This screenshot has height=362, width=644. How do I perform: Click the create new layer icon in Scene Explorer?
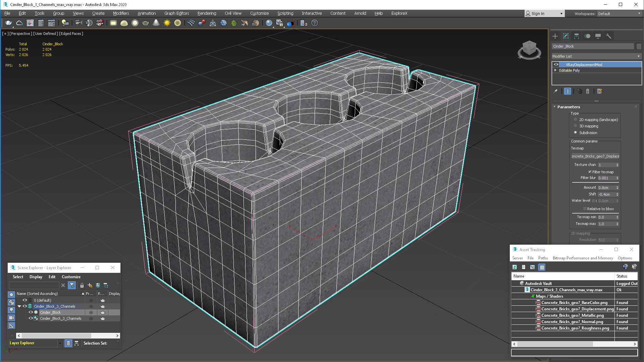coord(90,285)
